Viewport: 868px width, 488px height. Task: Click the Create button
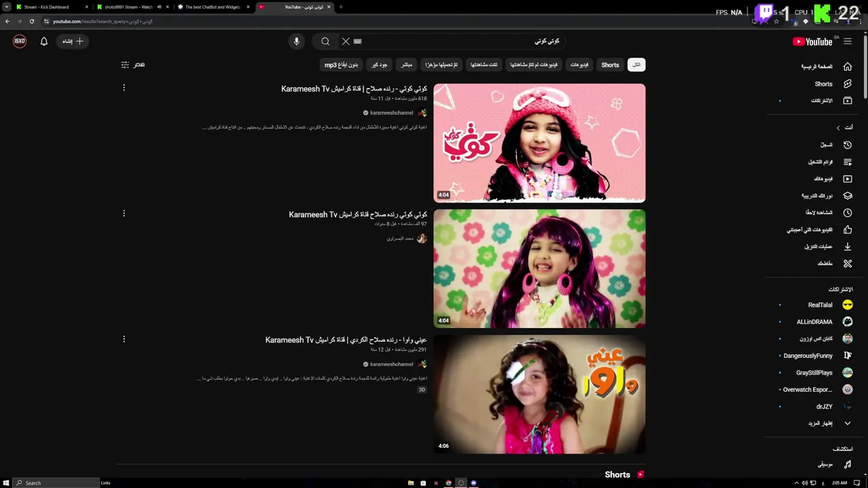(x=73, y=41)
